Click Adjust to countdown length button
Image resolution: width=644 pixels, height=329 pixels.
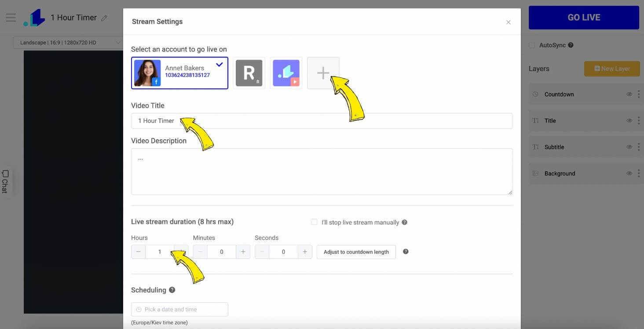[356, 252]
